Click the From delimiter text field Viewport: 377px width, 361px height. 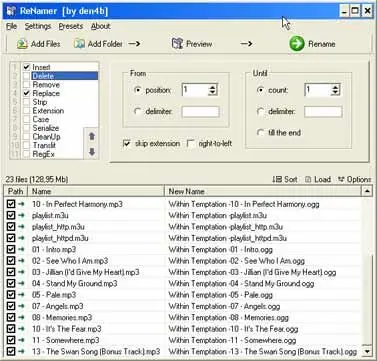[x=200, y=112]
